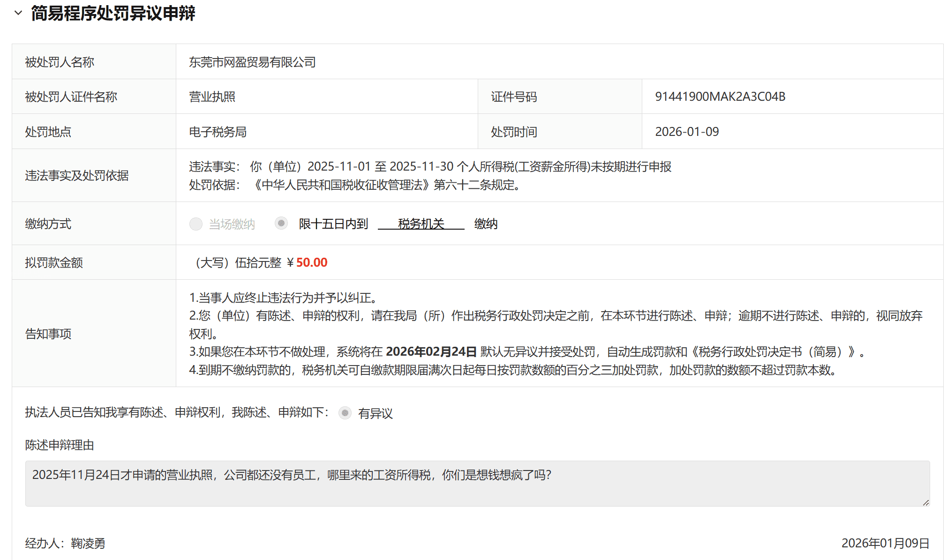This screenshot has height=560, width=947.
Task: Select the 当场缴纳 radio button
Action: click(x=195, y=224)
